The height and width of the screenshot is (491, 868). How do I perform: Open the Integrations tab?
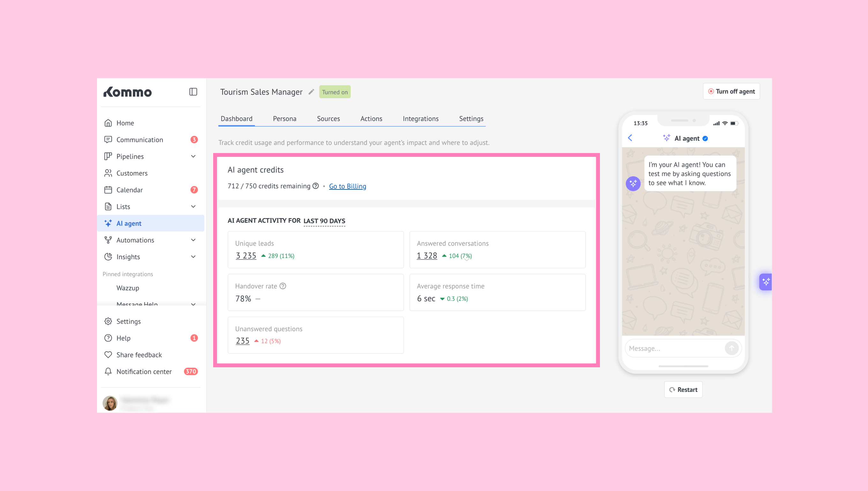421,119
